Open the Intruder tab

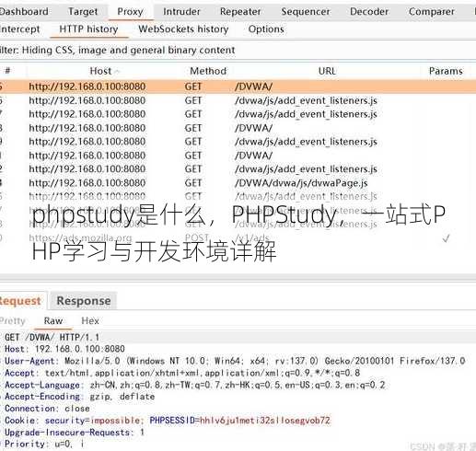(x=181, y=12)
